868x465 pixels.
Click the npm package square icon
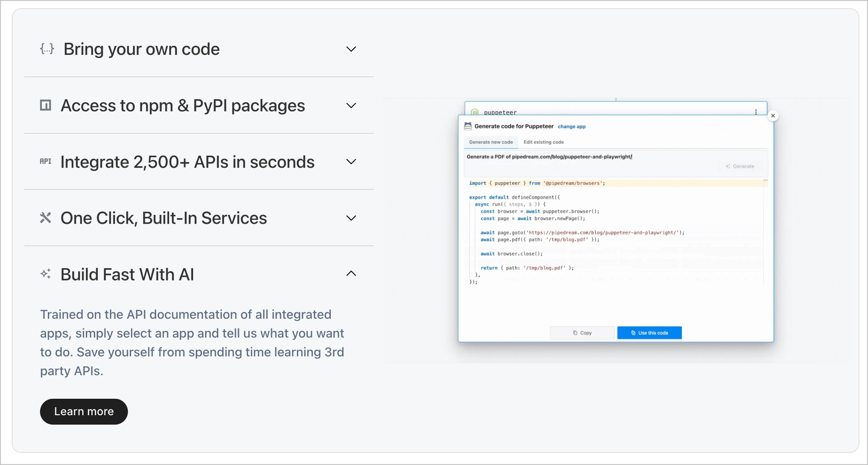point(46,105)
